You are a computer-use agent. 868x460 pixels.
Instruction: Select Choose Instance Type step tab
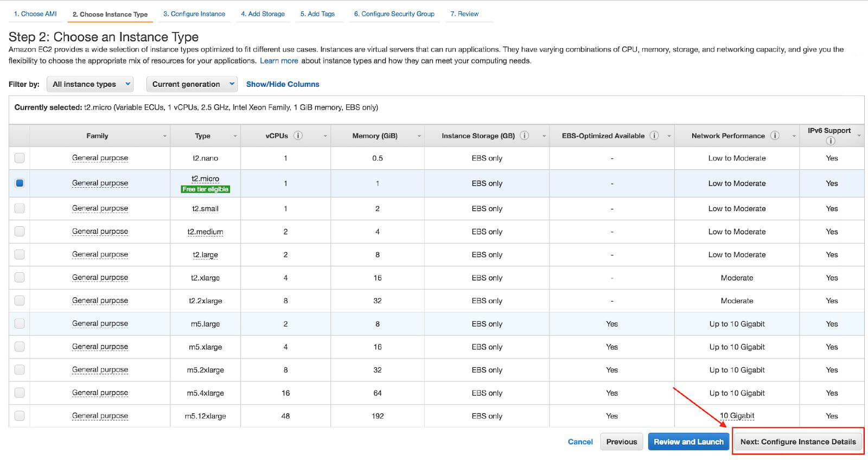tap(110, 14)
